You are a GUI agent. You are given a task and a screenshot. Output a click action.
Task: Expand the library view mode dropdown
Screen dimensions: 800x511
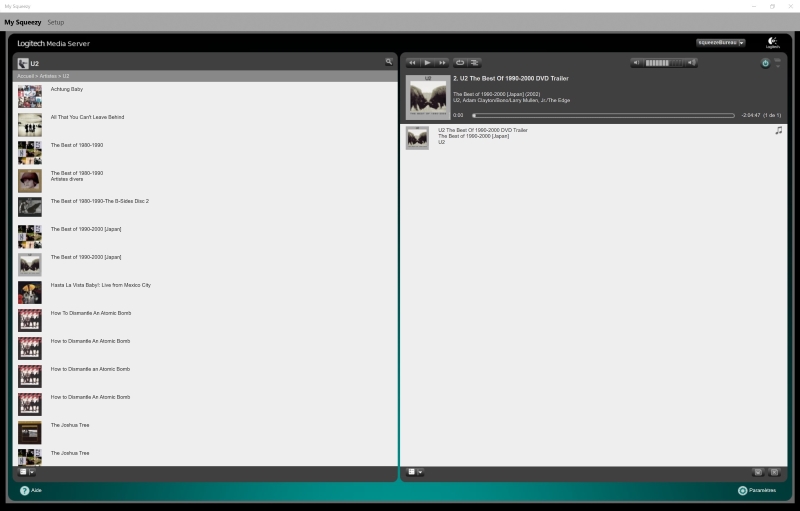27,472
